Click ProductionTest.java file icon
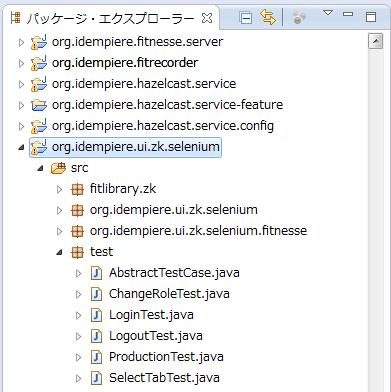 [96, 357]
